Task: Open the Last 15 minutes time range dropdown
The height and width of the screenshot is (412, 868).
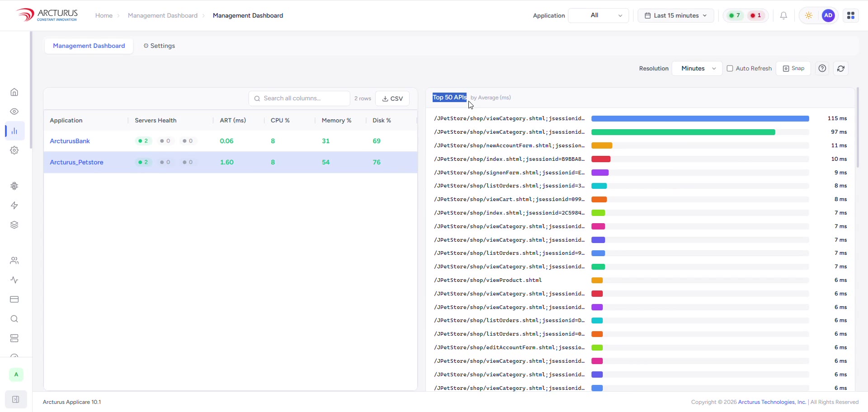Action: [x=676, y=15]
